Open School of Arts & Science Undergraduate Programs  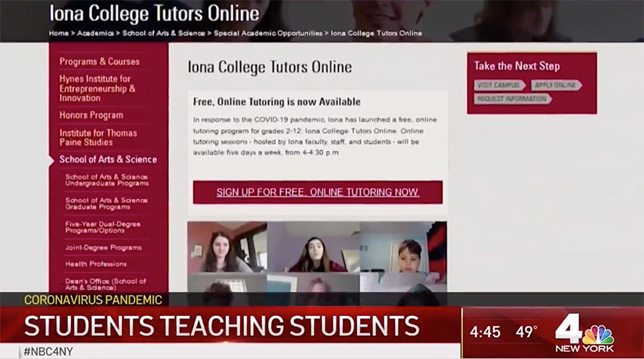(x=106, y=179)
